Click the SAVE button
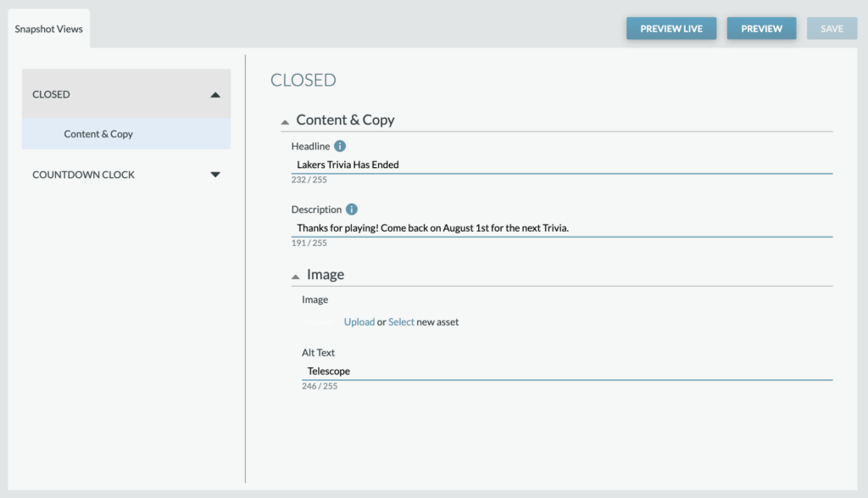868x498 pixels. [832, 28]
